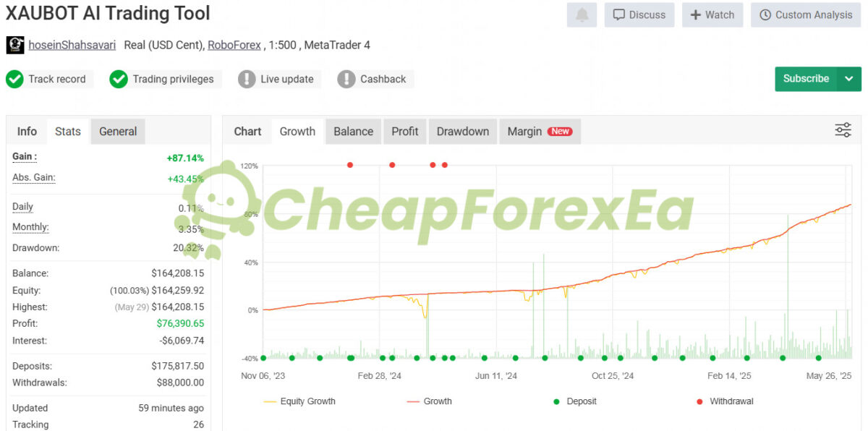Click the $175,817.50 deposits value

point(177,366)
